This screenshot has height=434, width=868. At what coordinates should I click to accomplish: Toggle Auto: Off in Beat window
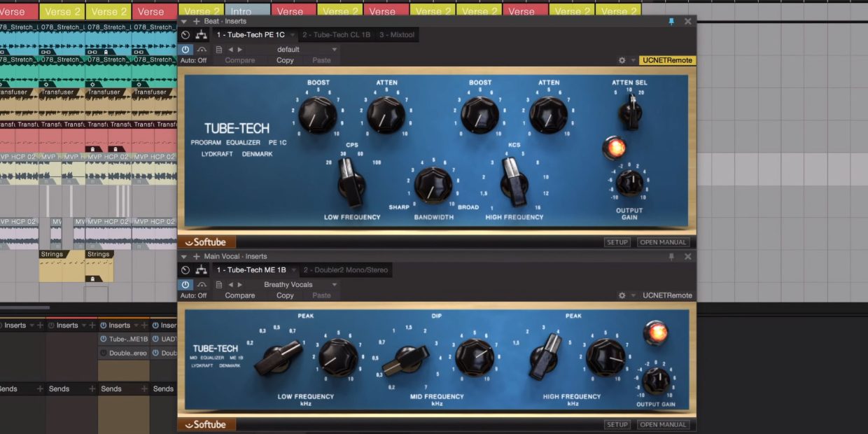tap(193, 60)
